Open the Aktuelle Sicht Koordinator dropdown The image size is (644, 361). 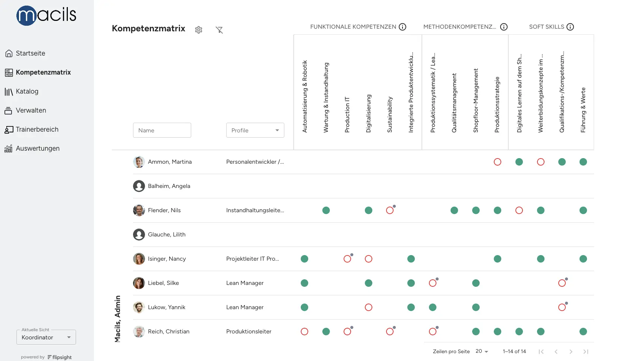[46, 338]
